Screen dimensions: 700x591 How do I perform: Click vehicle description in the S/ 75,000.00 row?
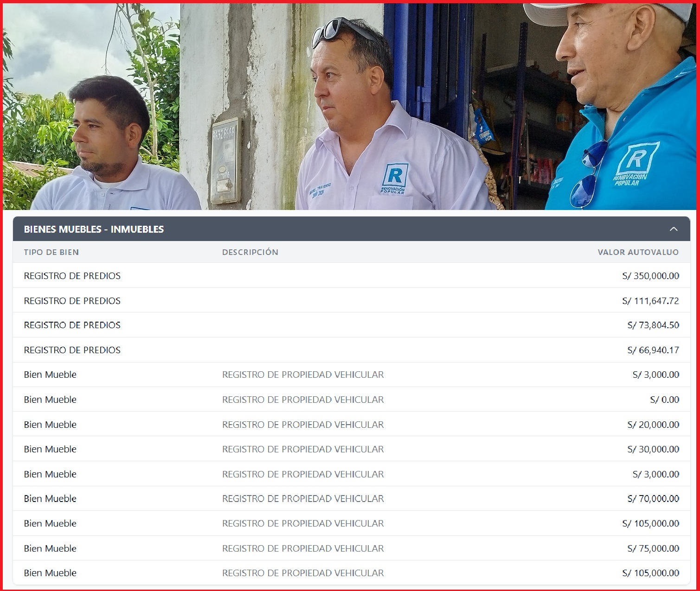tap(303, 548)
